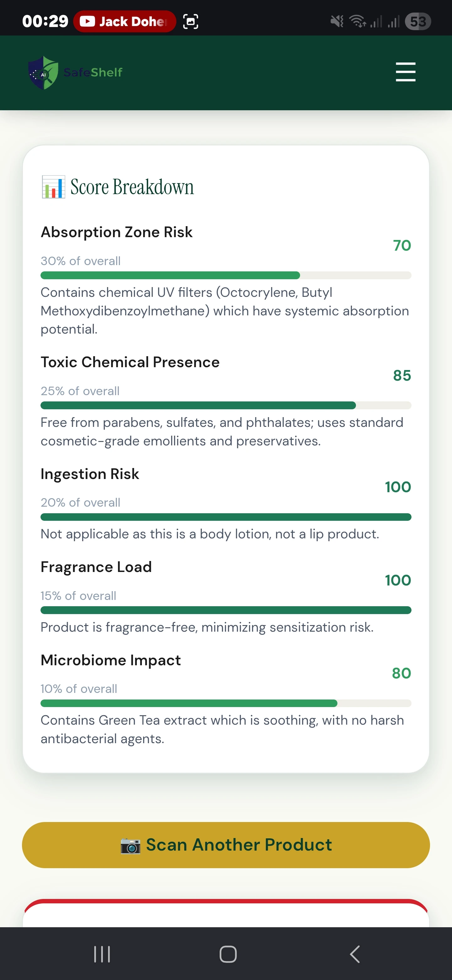Image resolution: width=452 pixels, height=980 pixels.
Task: Open the hamburger menu
Action: (405, 72)
